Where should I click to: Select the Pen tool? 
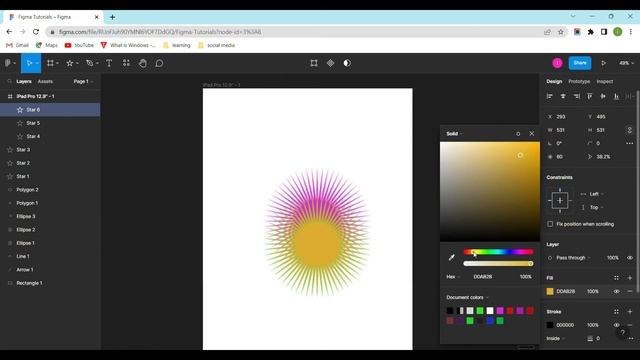[x=90, y=63]
